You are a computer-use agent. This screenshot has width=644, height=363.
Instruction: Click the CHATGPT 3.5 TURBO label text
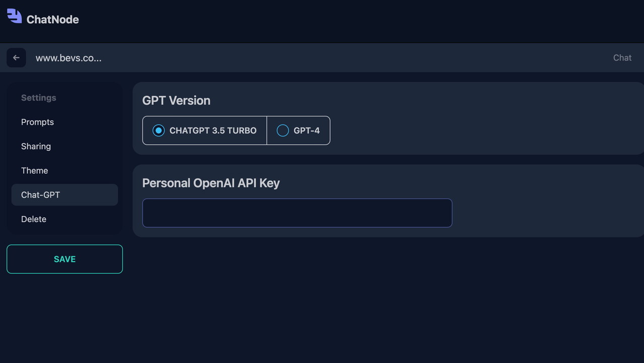213,131
